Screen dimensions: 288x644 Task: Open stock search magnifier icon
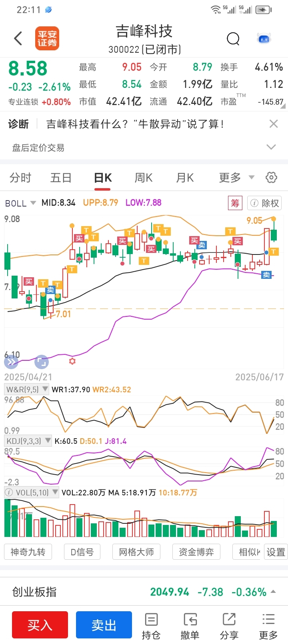click(x=233, y=39)
